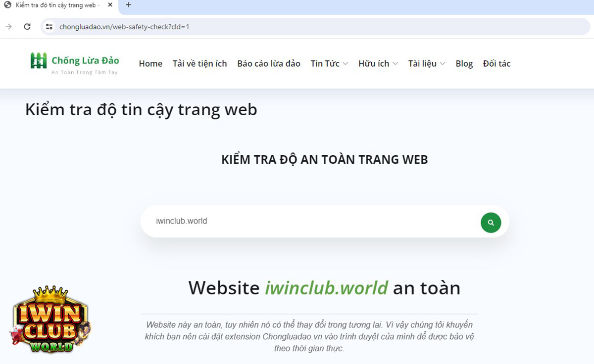Expand the Hữu ích dropdown menu
The height and width of the screenshot is (364, 594).
click(x=378, y=63)
